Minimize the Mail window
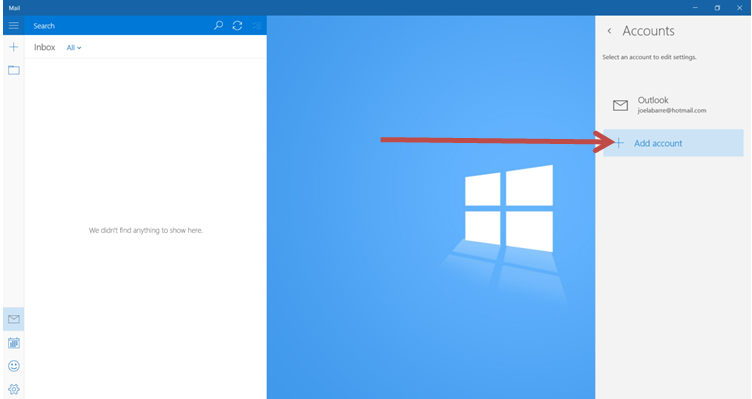The width and height of the screenshot is (752, 399). (695, 8)
